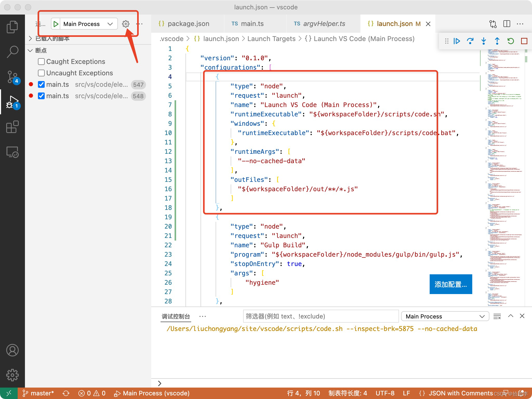Image resolution: width=532 pixels, height=399 pixels.
Task: Stop the debugging session
Action: (524, 41)
